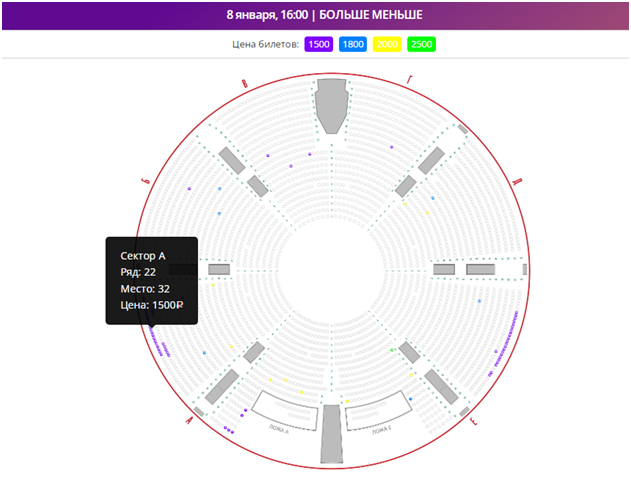Screen dimensions: 631x483
Task: Select the lone purple seat in sector Г
Action: 391,146
